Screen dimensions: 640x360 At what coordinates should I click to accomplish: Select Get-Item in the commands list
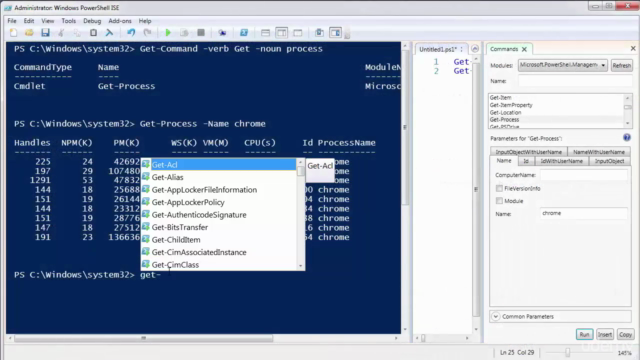pyautogui.click(x=500, y=98)
